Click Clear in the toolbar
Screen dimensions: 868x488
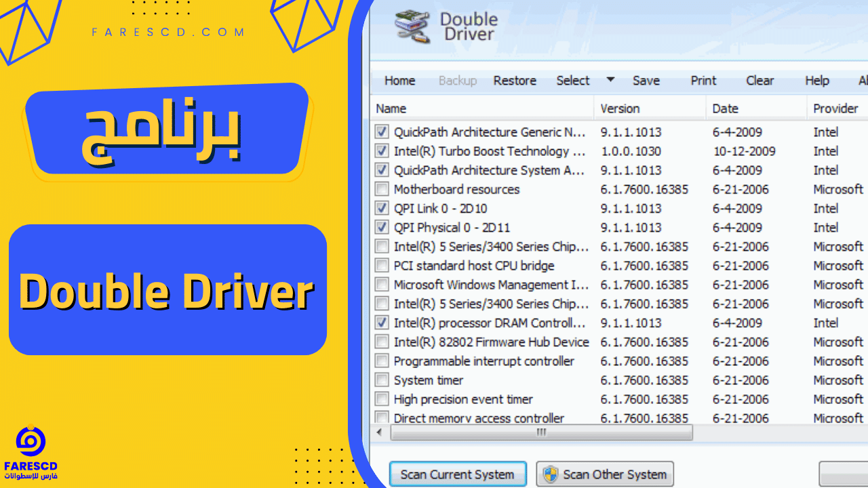(x=760, y=81)
